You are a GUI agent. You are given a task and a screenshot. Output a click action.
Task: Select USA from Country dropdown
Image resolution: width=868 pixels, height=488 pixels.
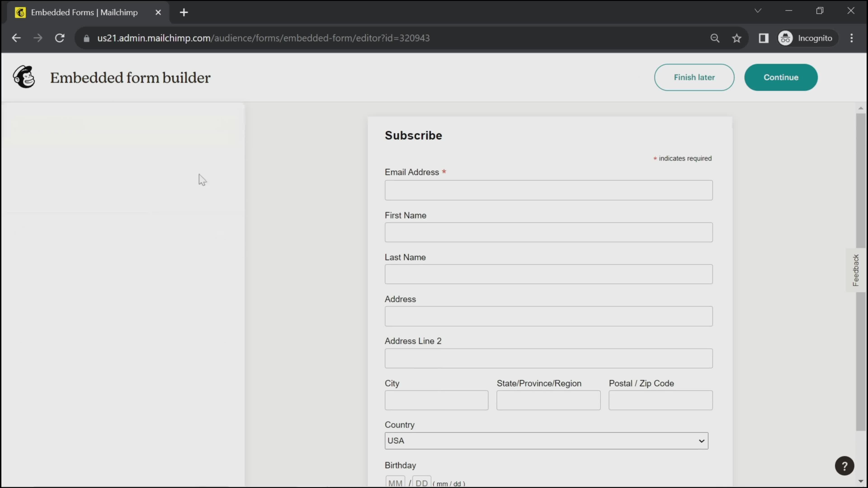pyautogui.click(x=546, y=440)
